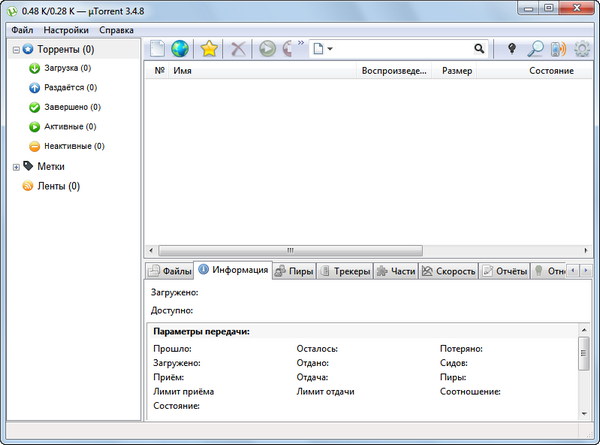The width and height of the screenshot is (600, 445).
Task: Sort the list by the Размер column header
Action: coord(457,71)
